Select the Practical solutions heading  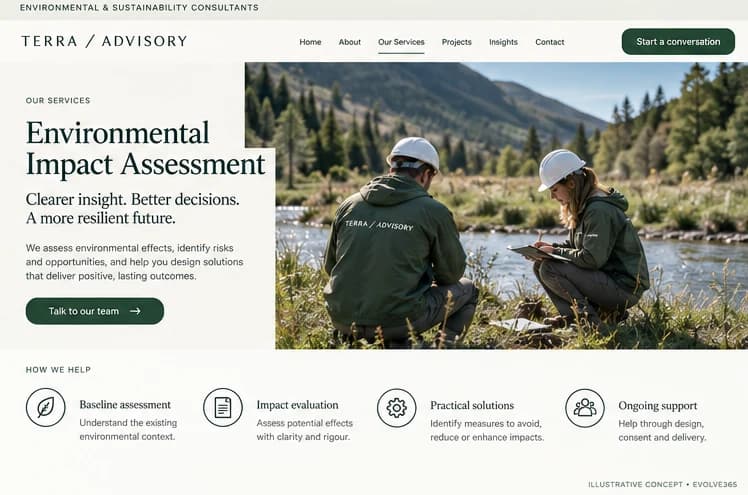472,405
